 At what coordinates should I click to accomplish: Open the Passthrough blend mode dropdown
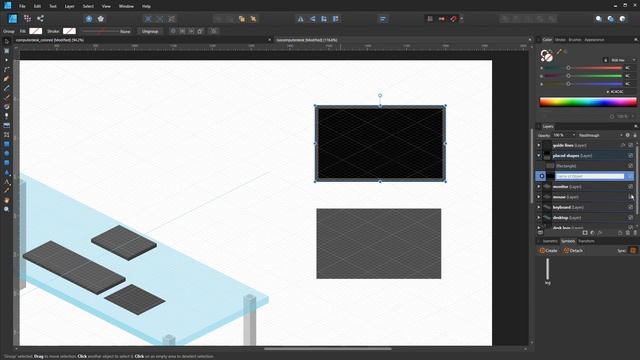600,135
